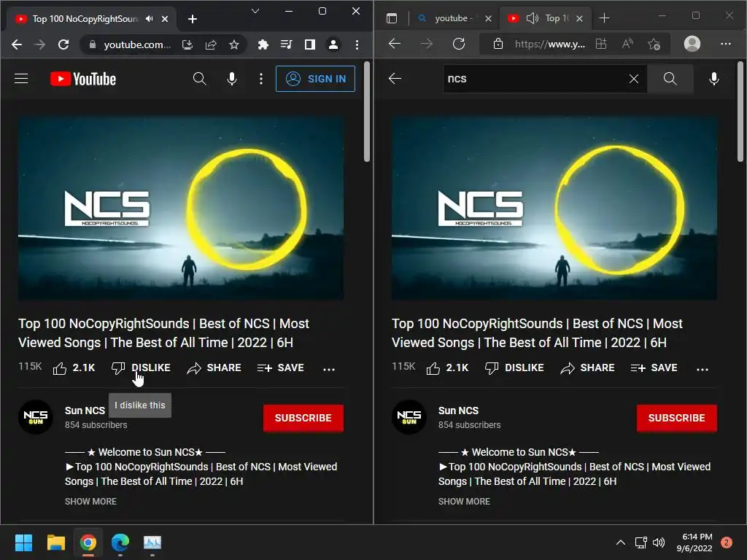Subscribe to Sun NCS in Edge window
Image resolution: width=747 pixels, height=560 pixels.
pyautogui.click(x=677, y=418)
